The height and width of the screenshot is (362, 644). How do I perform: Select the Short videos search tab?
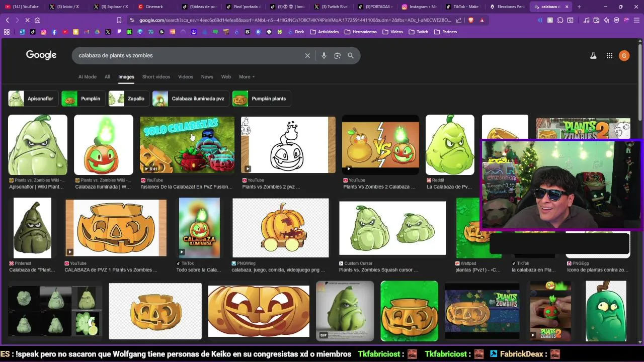point(156,77)
